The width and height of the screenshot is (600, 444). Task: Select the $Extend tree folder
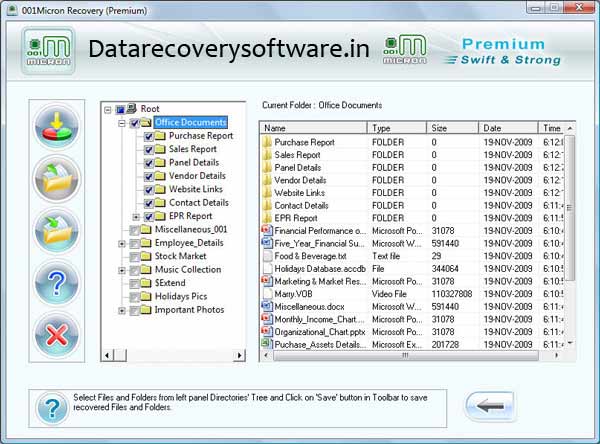(x=170, y=283)
